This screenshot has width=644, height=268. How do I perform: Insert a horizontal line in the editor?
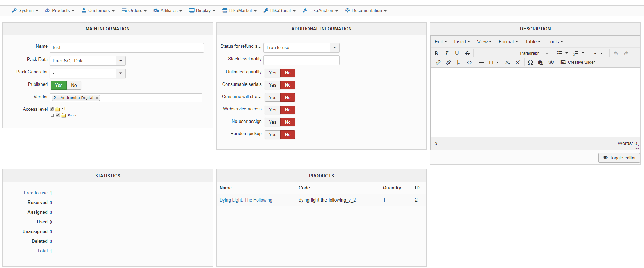[481, 62]
